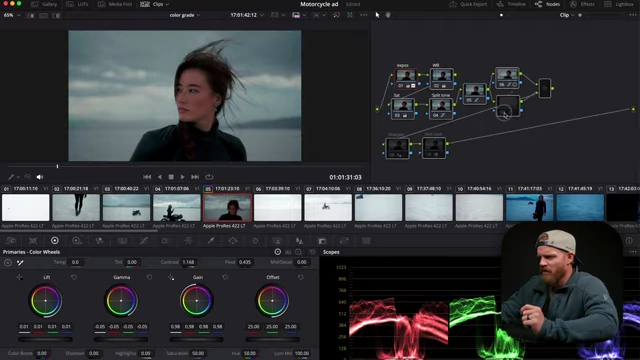Screen dimensions: 640x360
Task: Switch primaries to log wheels mode
Action: [299, 252]
